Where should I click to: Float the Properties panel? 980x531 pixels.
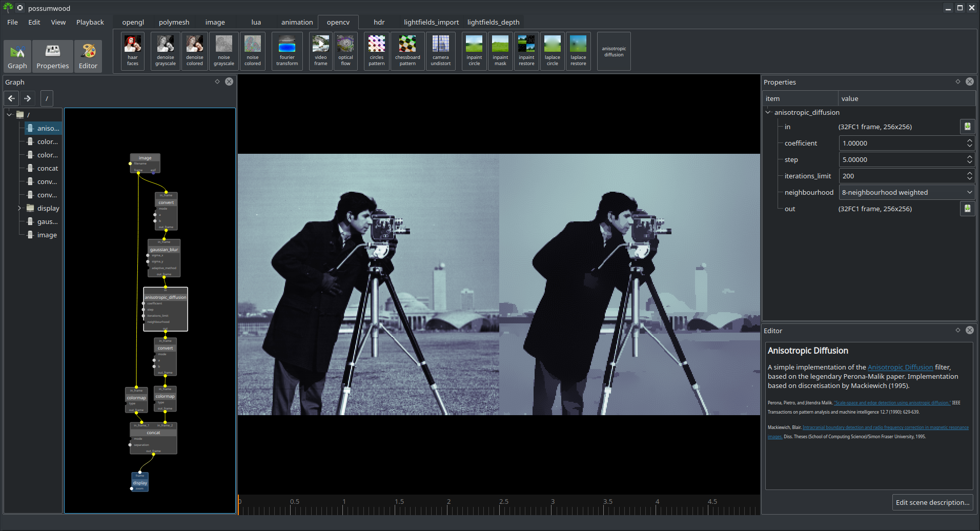pyautogui.click(x=958, y=81)
